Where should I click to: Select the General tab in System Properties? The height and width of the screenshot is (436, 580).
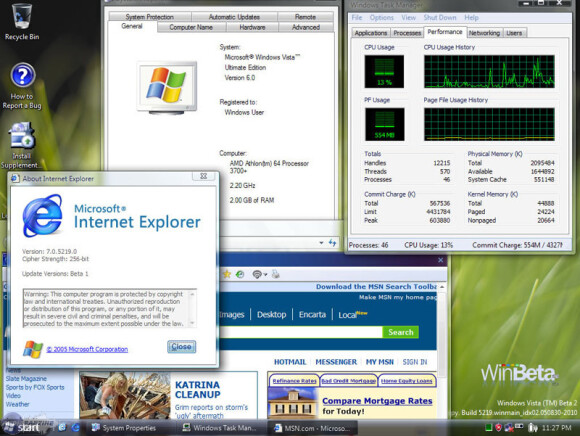tap(132, 26)
